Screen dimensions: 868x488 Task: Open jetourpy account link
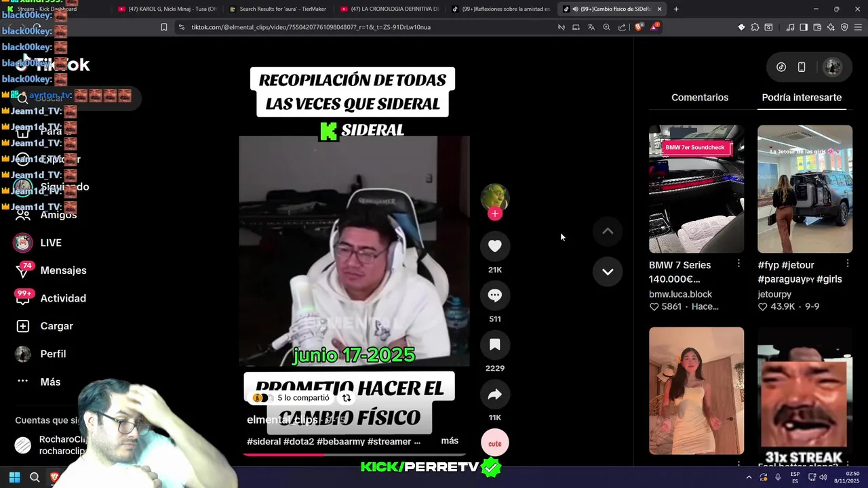774,294
